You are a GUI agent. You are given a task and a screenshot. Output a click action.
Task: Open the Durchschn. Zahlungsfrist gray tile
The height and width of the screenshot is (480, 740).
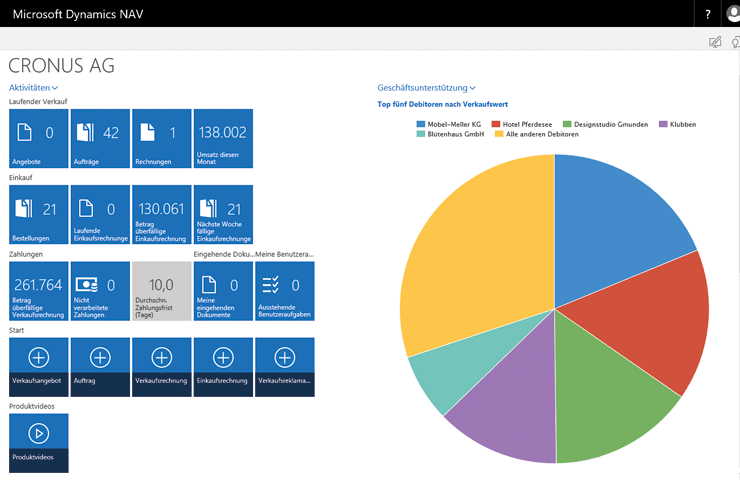161,291
